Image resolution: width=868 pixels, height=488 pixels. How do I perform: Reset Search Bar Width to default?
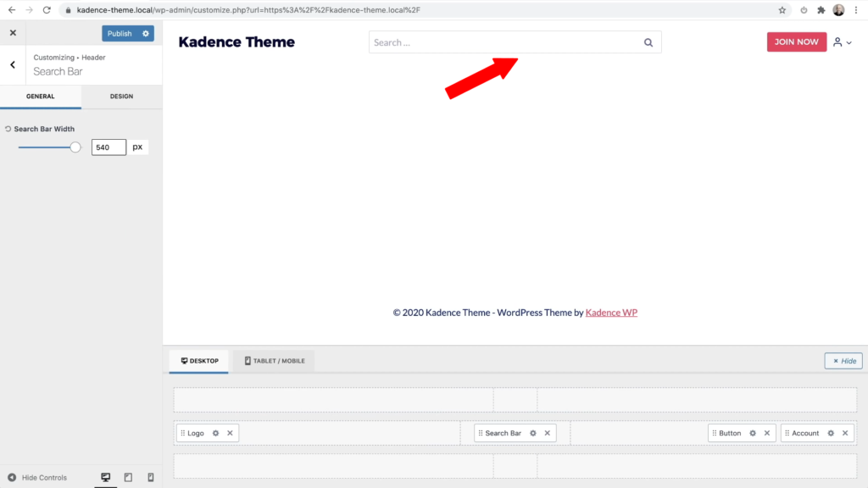point(8,129)
